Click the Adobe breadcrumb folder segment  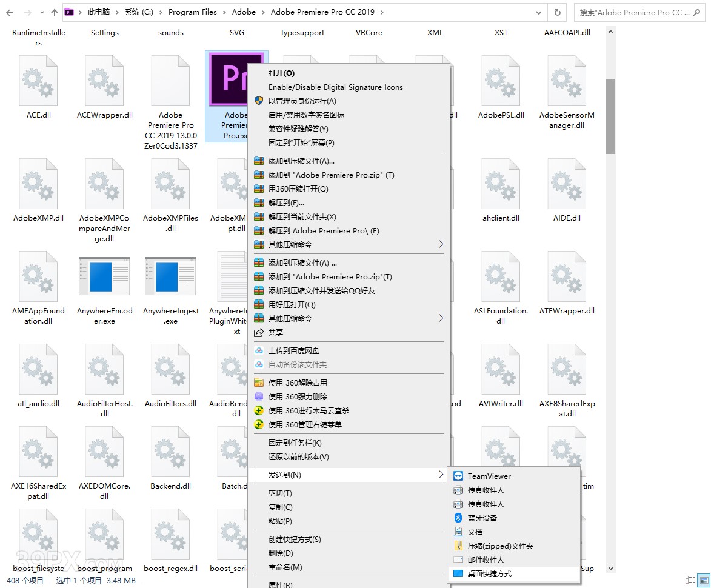(x=244, y=12)
